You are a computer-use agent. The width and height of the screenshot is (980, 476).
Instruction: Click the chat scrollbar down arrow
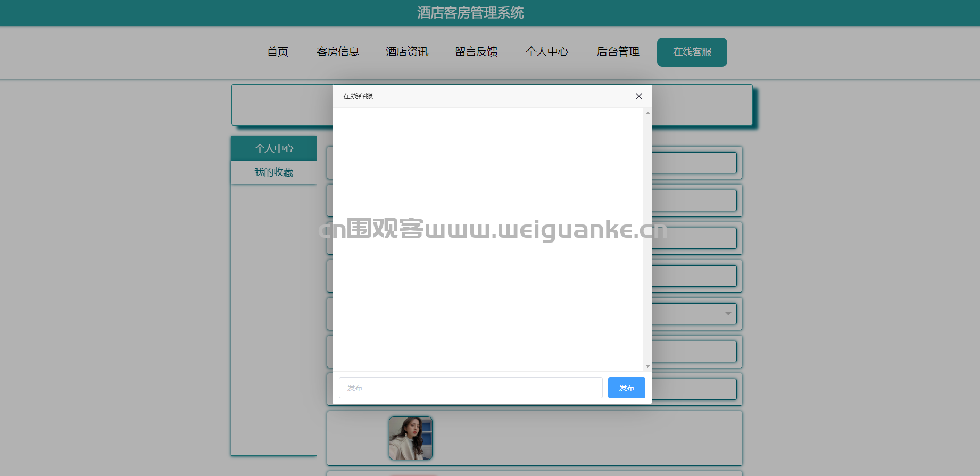[647, 366]
